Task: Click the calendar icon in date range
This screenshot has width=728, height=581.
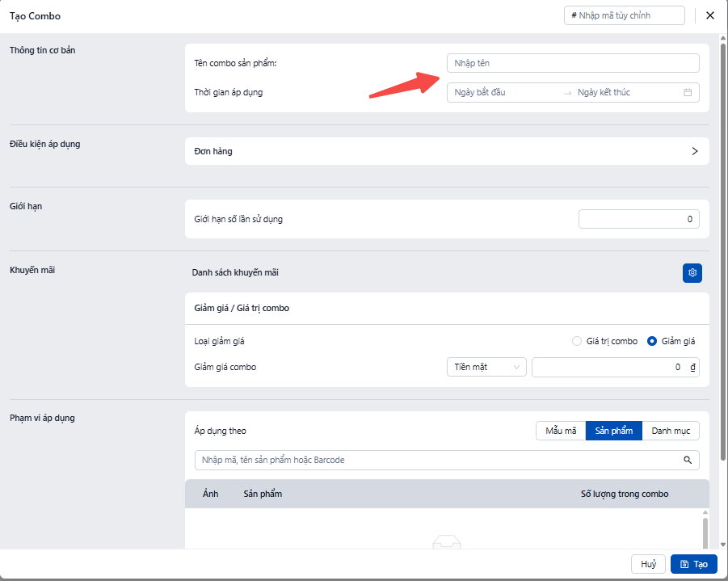Action: (688, 92)
